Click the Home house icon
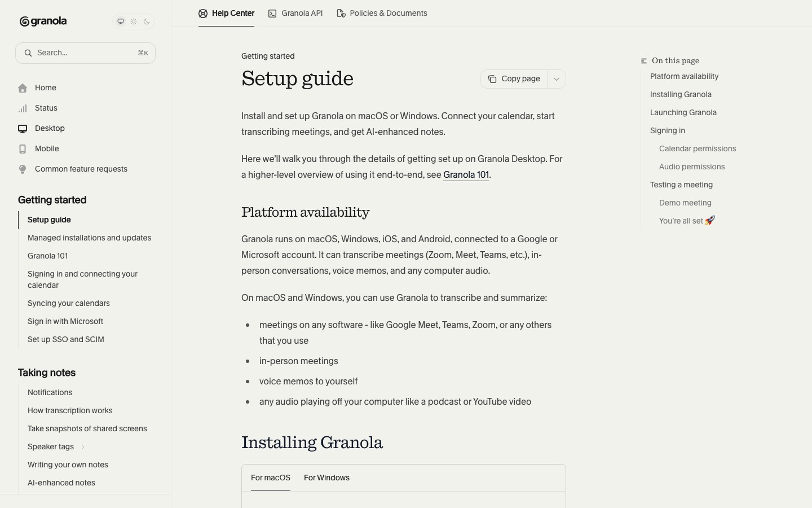Screen dimensions: 812x508 pos(23,88)
